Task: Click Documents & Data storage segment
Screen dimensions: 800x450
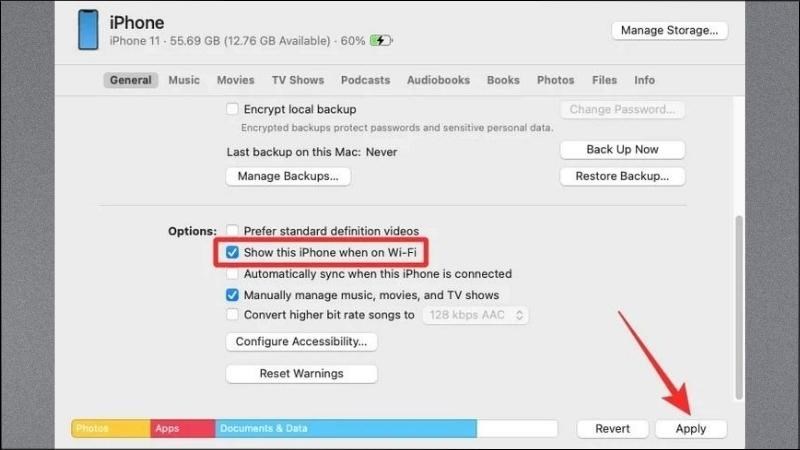Action: (x=346, y=429)
